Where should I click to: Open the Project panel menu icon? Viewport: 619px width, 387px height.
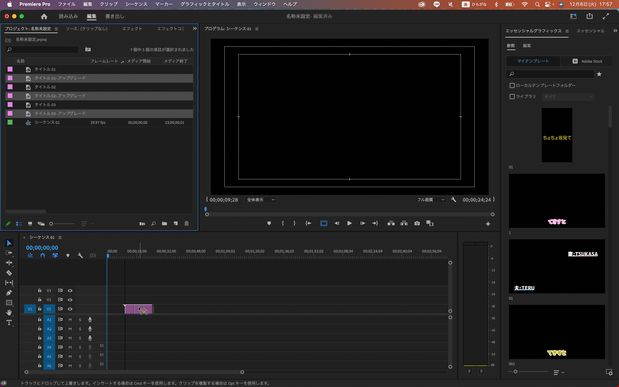pyautogui.click(x=56, y=29)
